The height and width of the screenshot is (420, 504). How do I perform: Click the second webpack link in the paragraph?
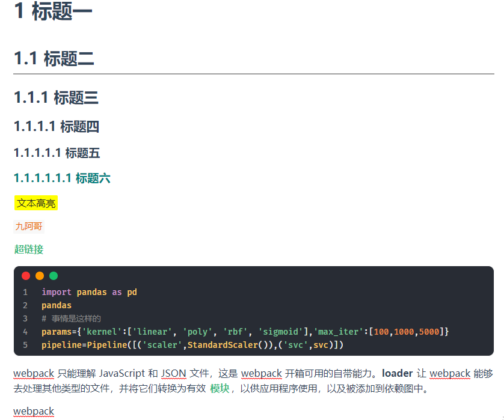click(x=261, y=373)
